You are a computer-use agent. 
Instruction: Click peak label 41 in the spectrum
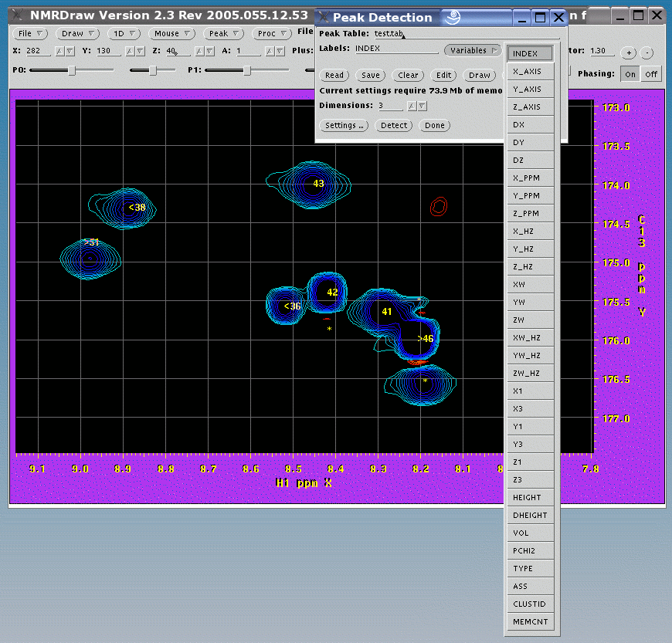pyautogui.click(x=386, y=311)
